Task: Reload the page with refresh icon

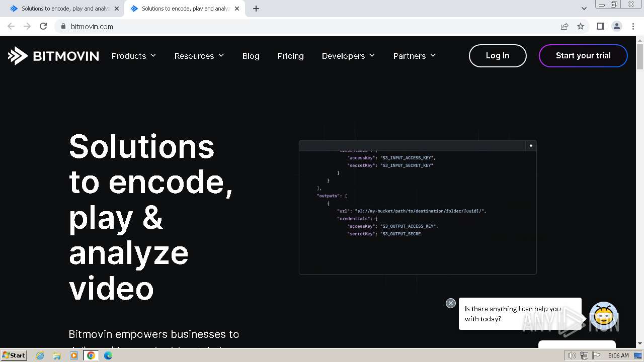Action: click(x=43, y=26)
